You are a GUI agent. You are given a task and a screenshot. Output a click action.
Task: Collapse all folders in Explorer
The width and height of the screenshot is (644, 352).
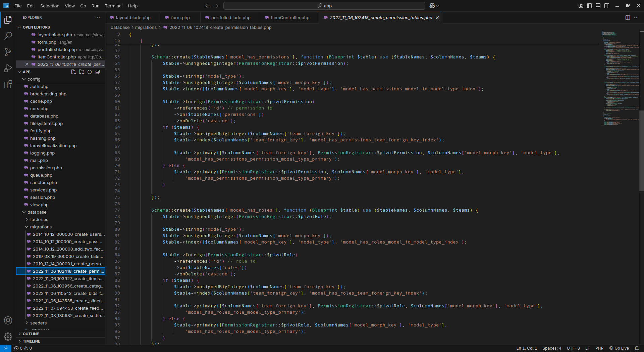click(x=98, y=72)
